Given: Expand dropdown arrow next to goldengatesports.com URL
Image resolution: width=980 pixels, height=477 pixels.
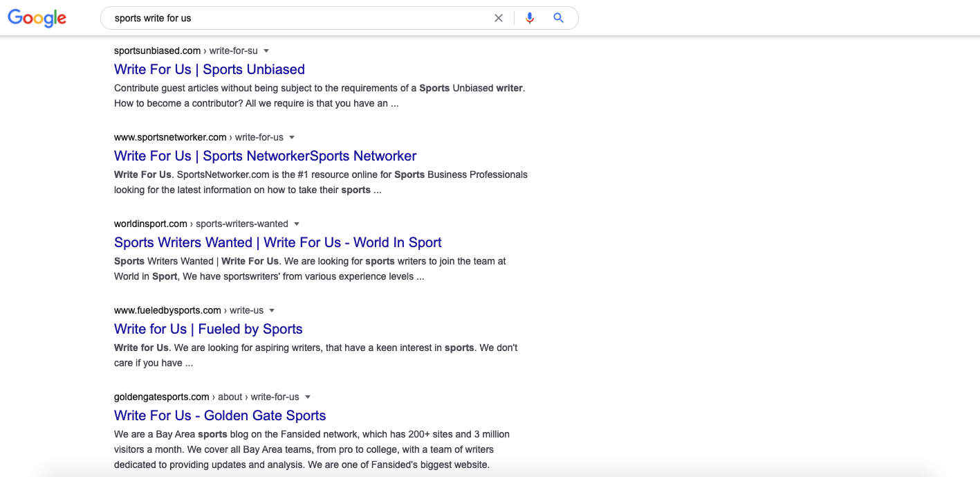Looking at the screenshot, I should pos(308,397).
